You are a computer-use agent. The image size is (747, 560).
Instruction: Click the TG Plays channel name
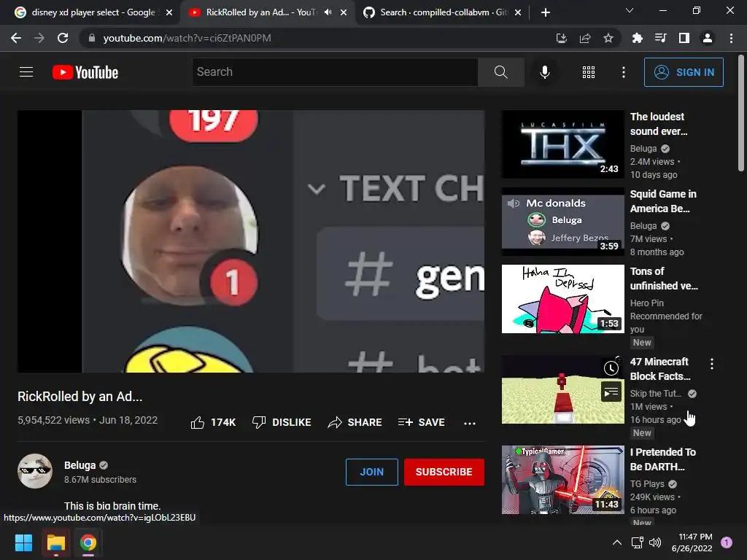647,484
